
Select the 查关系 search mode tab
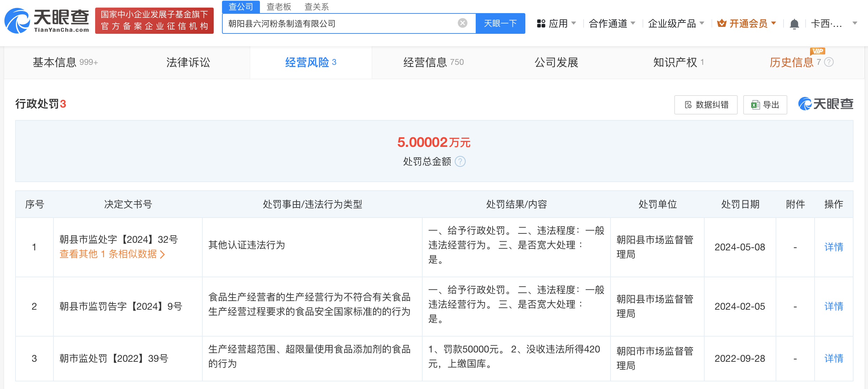(316, 7)
